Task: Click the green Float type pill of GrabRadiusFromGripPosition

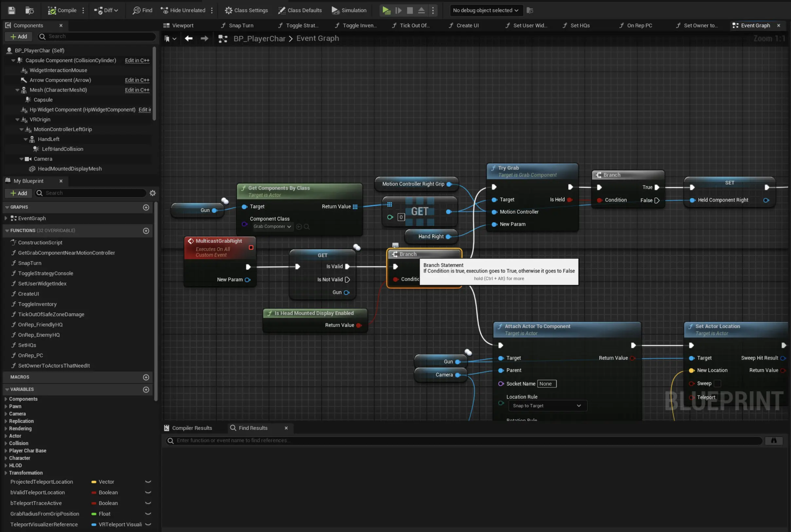Action: (94, 514)
